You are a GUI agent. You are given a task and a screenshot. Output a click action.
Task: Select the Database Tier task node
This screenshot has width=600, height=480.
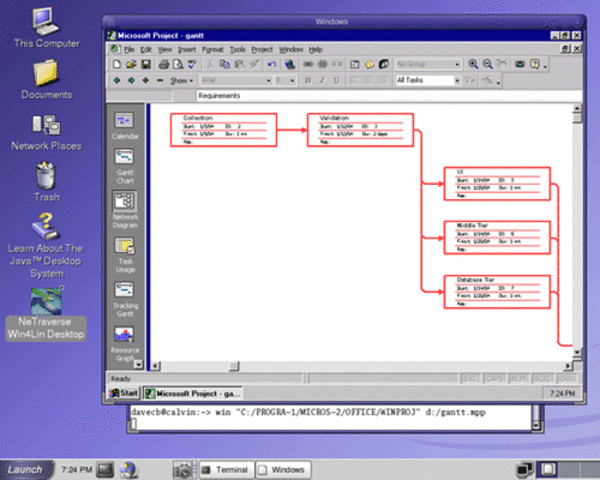pos(497,292)
